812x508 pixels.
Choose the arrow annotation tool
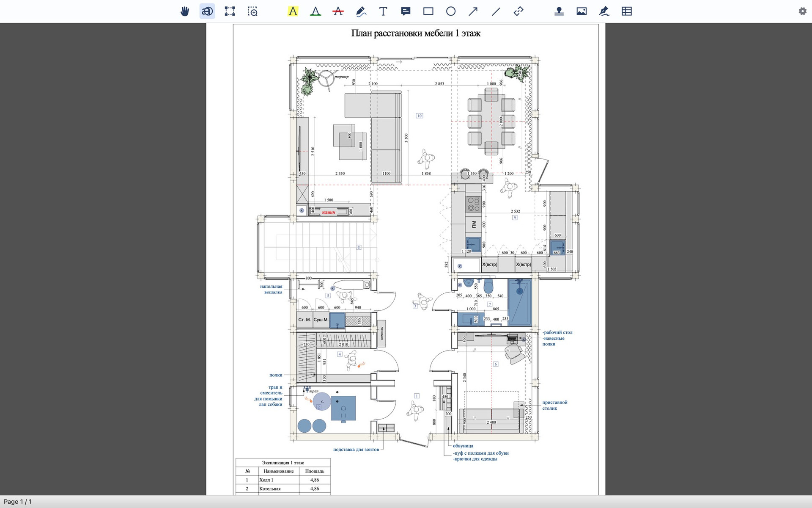(473, 11)
